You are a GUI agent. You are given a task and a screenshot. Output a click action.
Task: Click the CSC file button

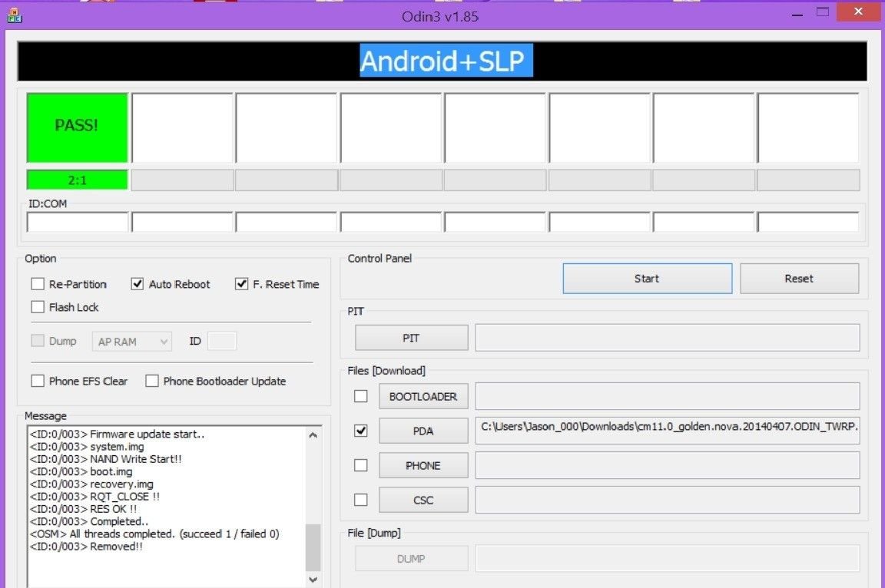pos(423,500)
